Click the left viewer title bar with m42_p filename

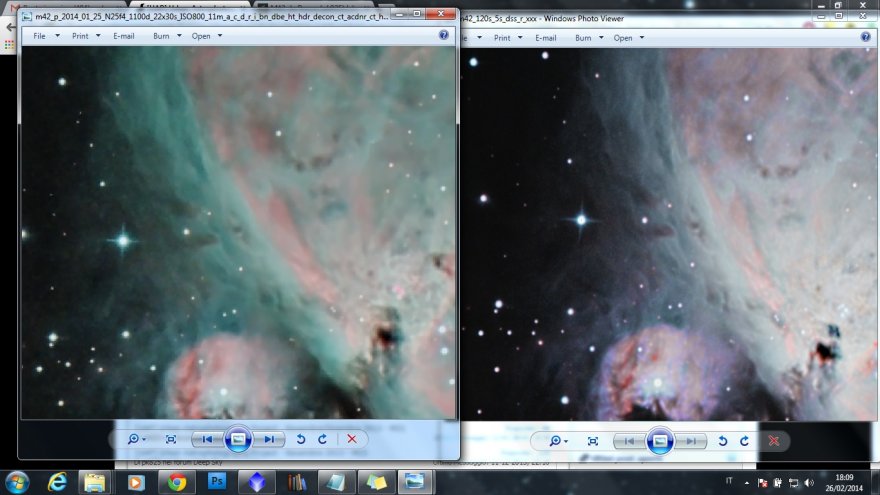click(x=212, y=17)
